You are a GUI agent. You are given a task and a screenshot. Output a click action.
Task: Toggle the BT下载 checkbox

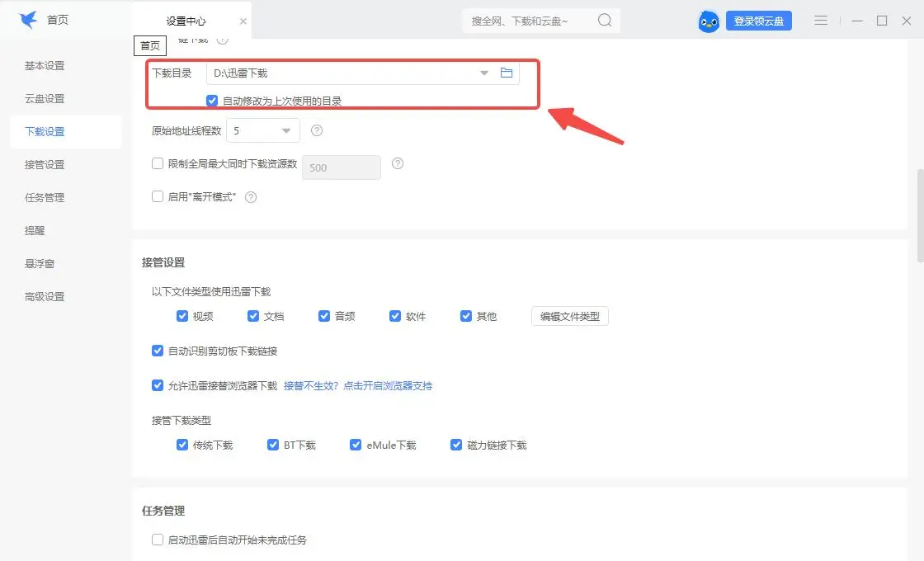pyautogui.click(x=273, y=445)
